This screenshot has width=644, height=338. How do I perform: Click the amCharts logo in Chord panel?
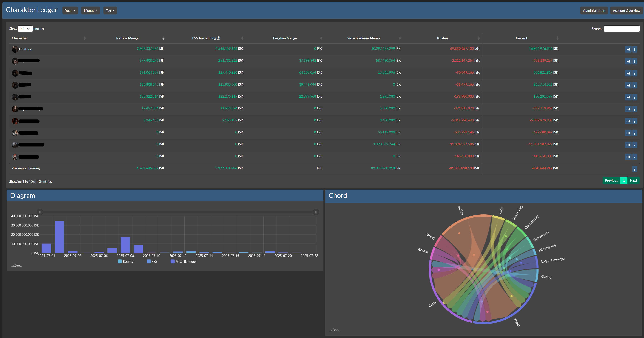click(335, 330)
